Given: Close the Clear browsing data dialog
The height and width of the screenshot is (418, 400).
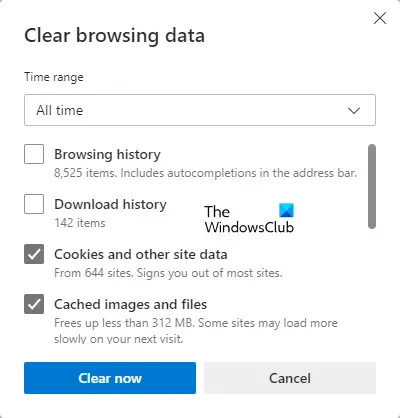Looking at the screenshot, I should (x=380, y=18).
